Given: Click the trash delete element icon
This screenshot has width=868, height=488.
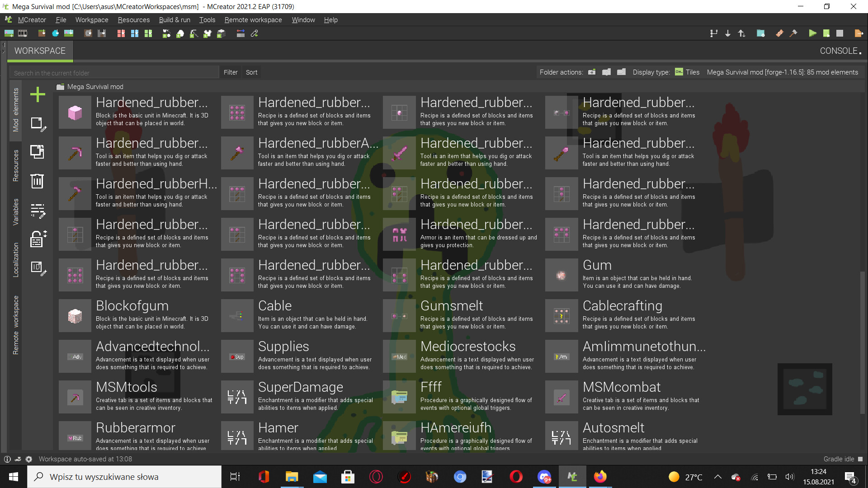Looking at the screenshot, I should [x=38, y=181].
